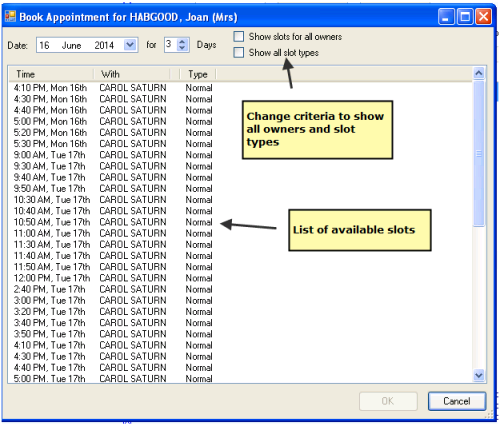Sort list by the Time column header
Image resolution: width=500 pixels, height=425 pixels.
pos(50,74)
